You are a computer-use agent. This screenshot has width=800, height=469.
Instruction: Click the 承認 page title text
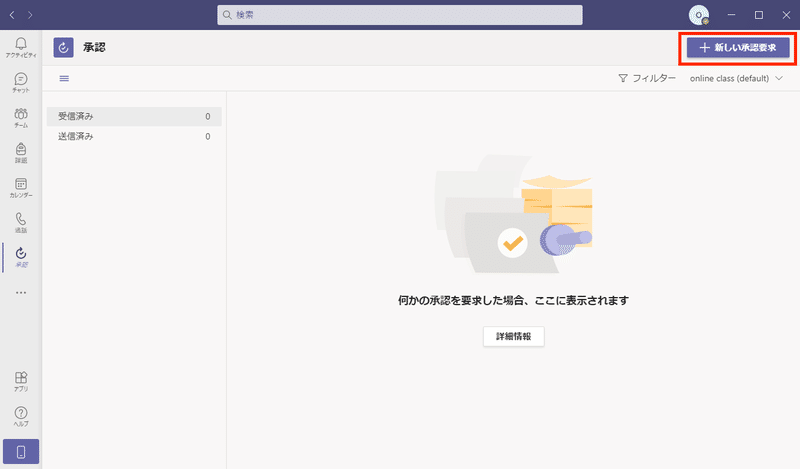pyautogui.click(x=94, y=47)
